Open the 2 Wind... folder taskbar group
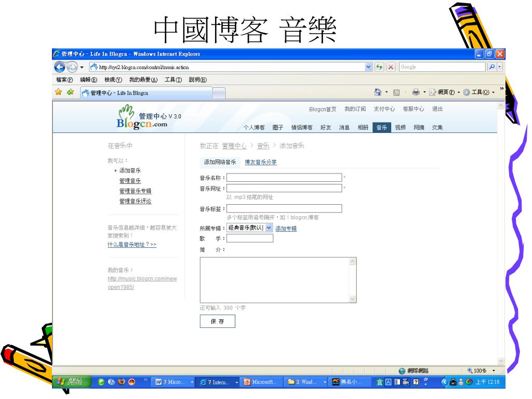This screenshot has height=399, width=532. pos(307,382)
